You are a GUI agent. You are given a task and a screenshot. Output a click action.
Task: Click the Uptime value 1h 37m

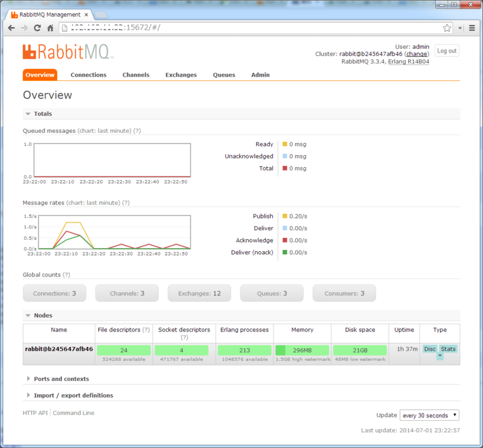pos(407,349)
